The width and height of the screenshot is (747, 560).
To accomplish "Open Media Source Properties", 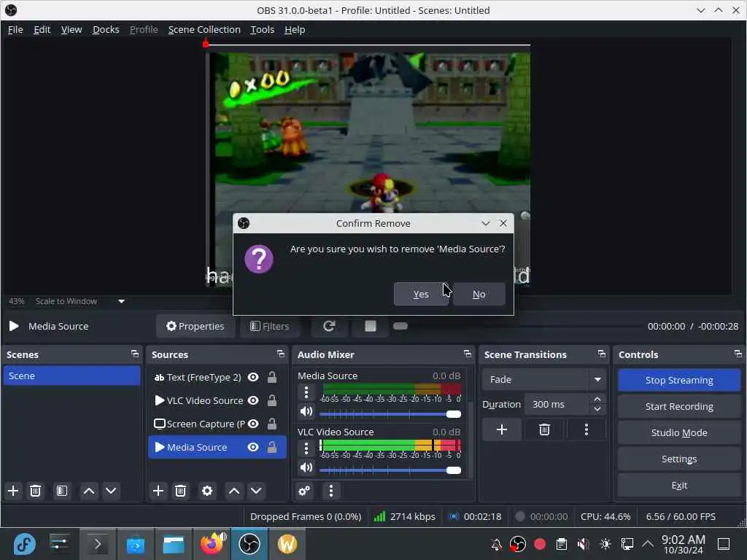I will 196,326.
